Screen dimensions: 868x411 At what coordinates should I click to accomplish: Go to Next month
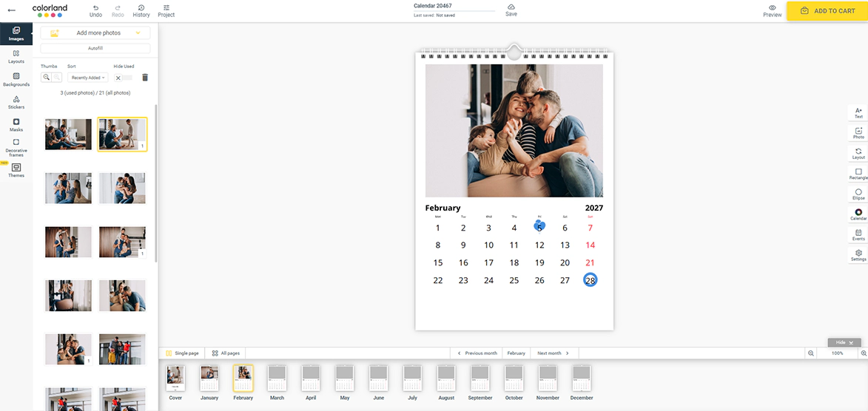pos(554,353)
